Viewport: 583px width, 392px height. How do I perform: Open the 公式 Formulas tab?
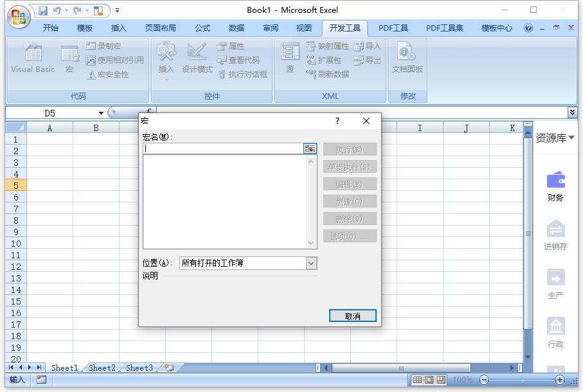pos(202,28)
